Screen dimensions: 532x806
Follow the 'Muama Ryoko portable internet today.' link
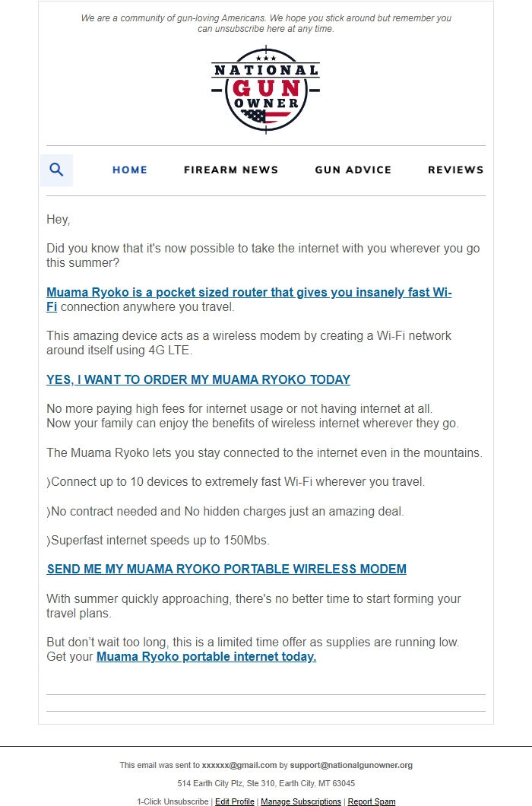[206, 656]
